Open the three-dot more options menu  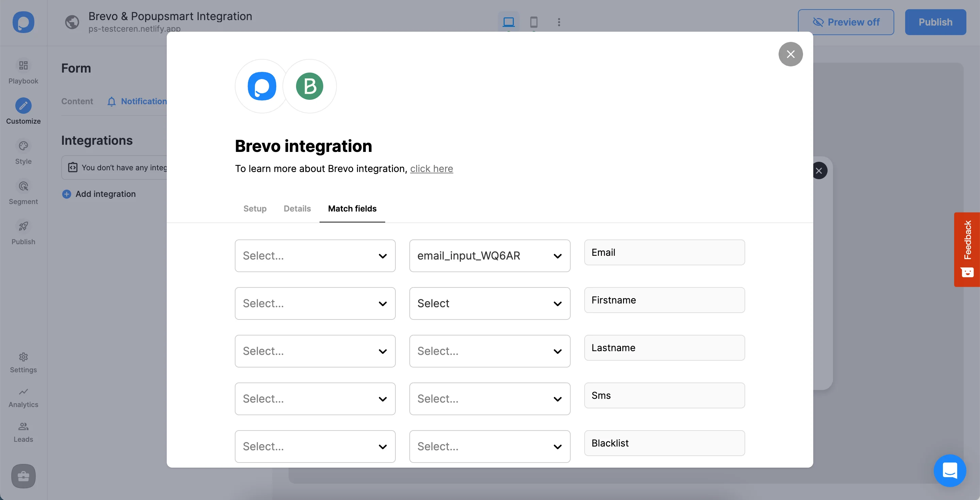point(559,22)
